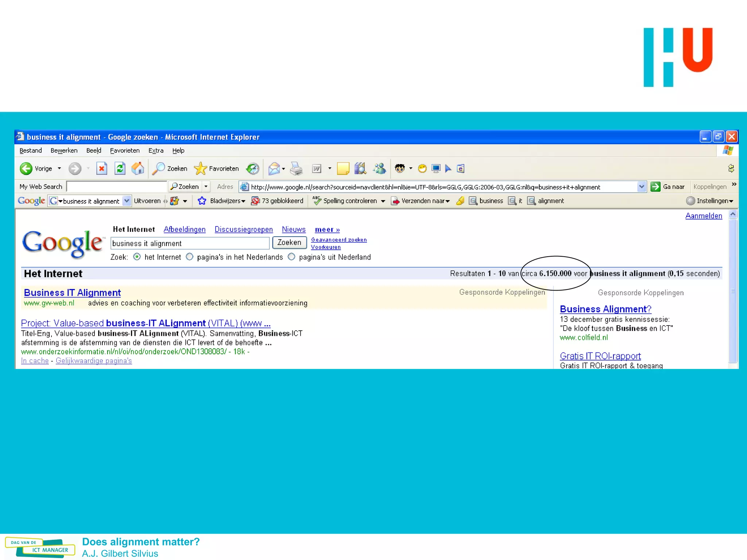Open the Vorige back-history dropdown arrow
This screenshot has width=747, height=560.
tap(59, 168)
